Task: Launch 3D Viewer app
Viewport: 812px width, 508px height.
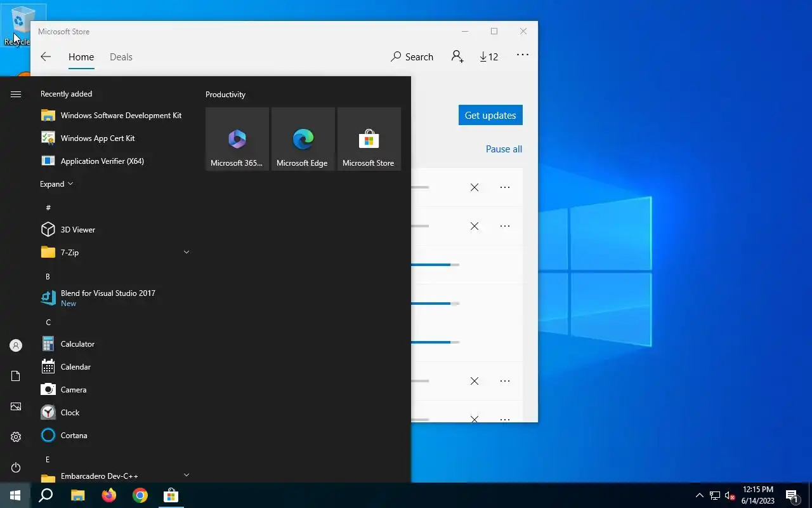Action: coord(114,230)
